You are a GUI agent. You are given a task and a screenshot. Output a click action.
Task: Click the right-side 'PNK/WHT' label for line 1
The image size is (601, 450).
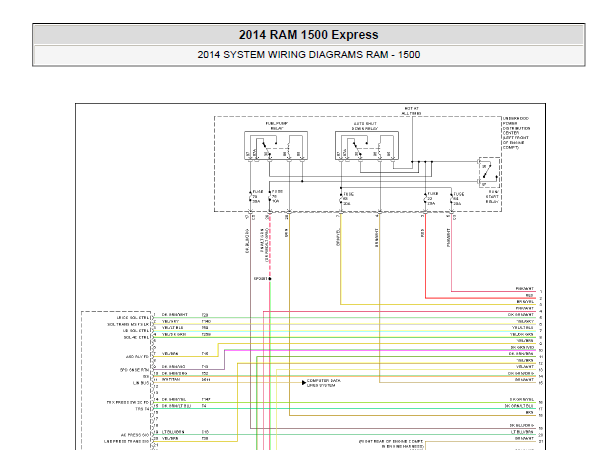[x=524, y=289]
